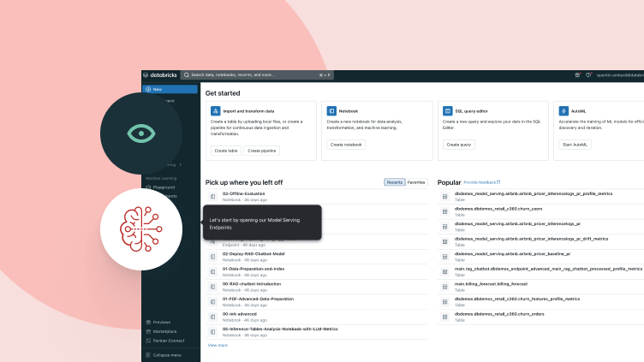
Task: Click the Endpoint entry under the tooltip
Action: (x=316, y=242)
